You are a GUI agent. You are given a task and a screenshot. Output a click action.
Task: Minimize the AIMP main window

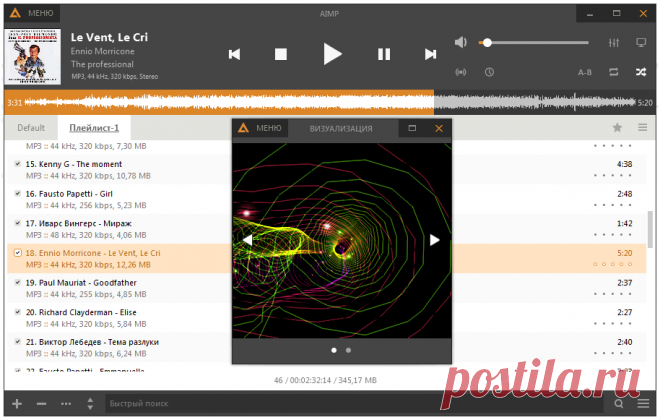point(590,14)
